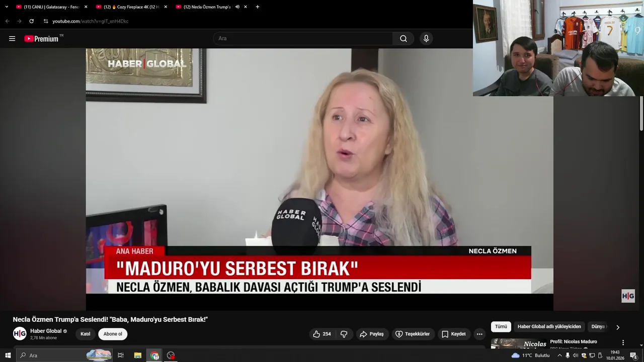Screen dimensions: 644x362
Task: Open File Explorer from the taskbar
Action: tap(138, 355)
